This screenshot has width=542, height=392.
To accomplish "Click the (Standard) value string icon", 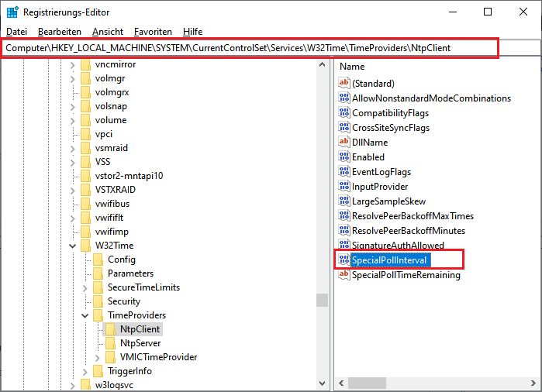I will (344, 84).
